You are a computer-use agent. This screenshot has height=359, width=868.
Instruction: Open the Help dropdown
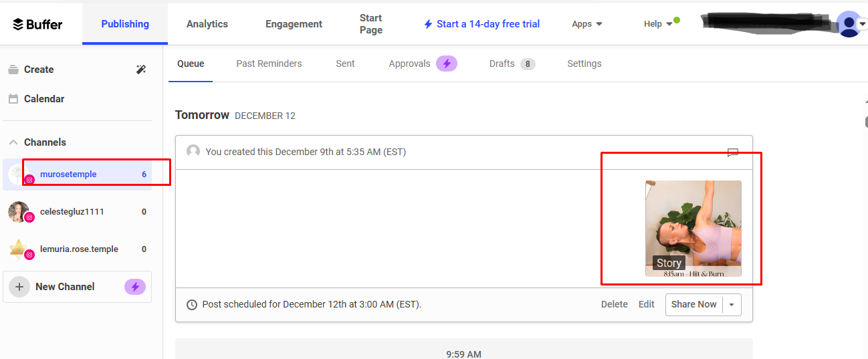click(658, 24)
